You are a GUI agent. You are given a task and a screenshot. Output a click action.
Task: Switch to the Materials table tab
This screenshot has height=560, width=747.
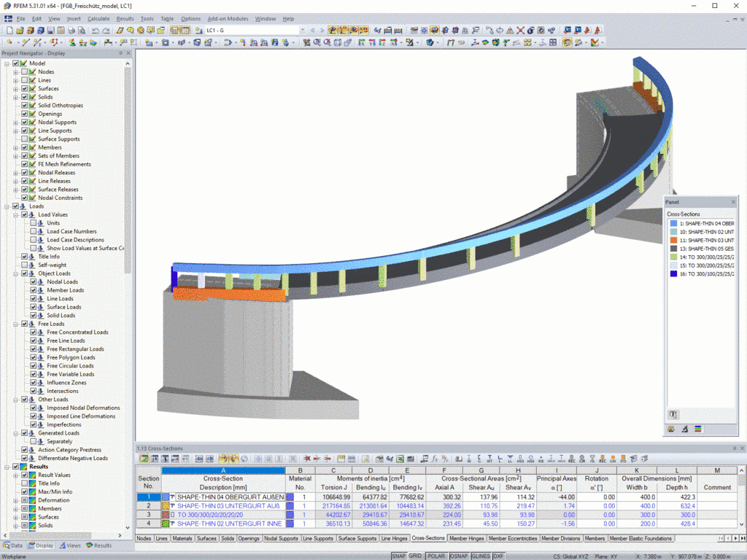pos(182,539)
